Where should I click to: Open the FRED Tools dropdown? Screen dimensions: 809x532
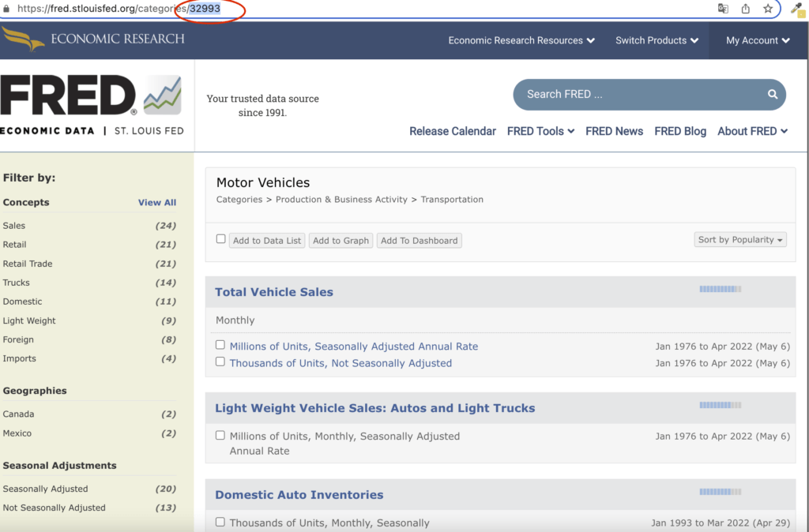[540, 131]
